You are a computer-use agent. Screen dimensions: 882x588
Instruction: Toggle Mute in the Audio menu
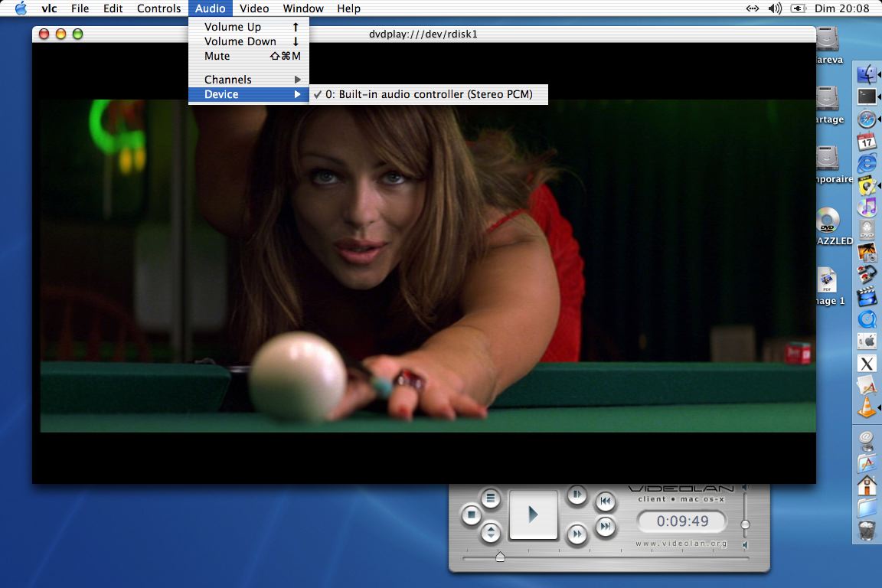point(217,56)
